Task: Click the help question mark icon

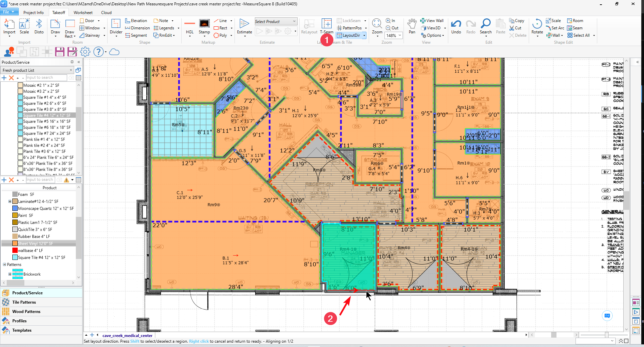Action: tap(98, 52)
